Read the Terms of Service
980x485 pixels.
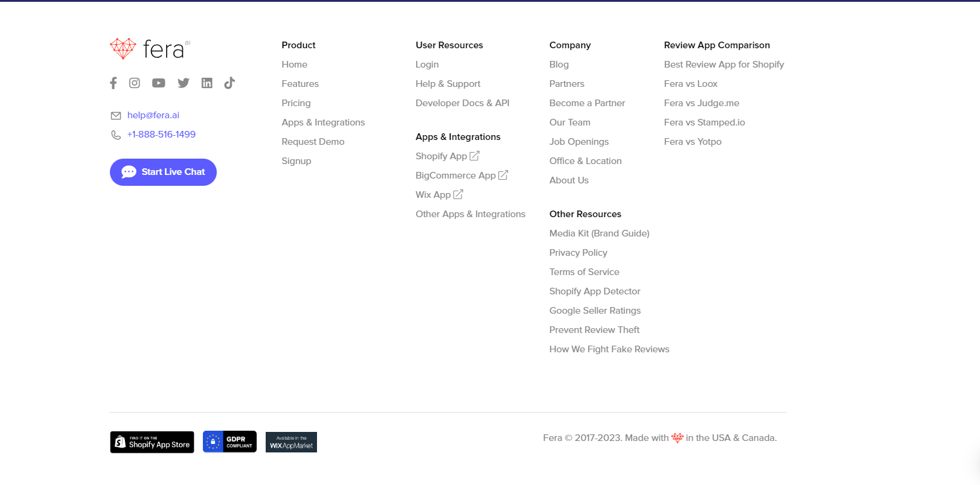pyautogui.click(x=584, y=272)
